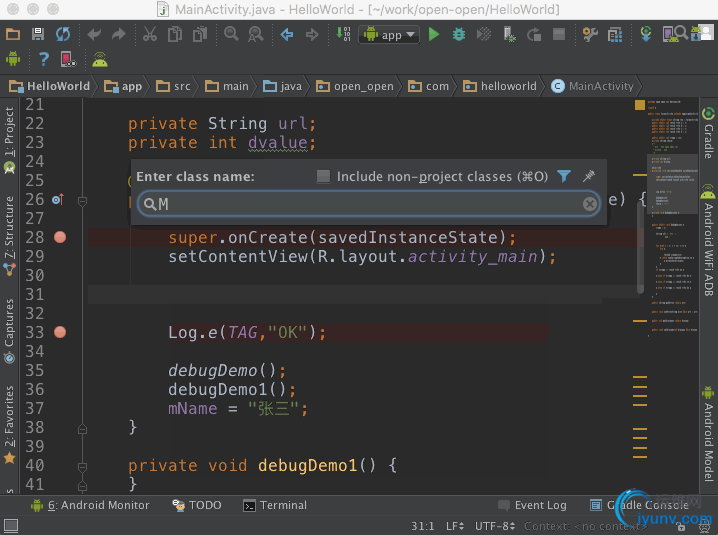Click the Replace magnifier icon

256,34
